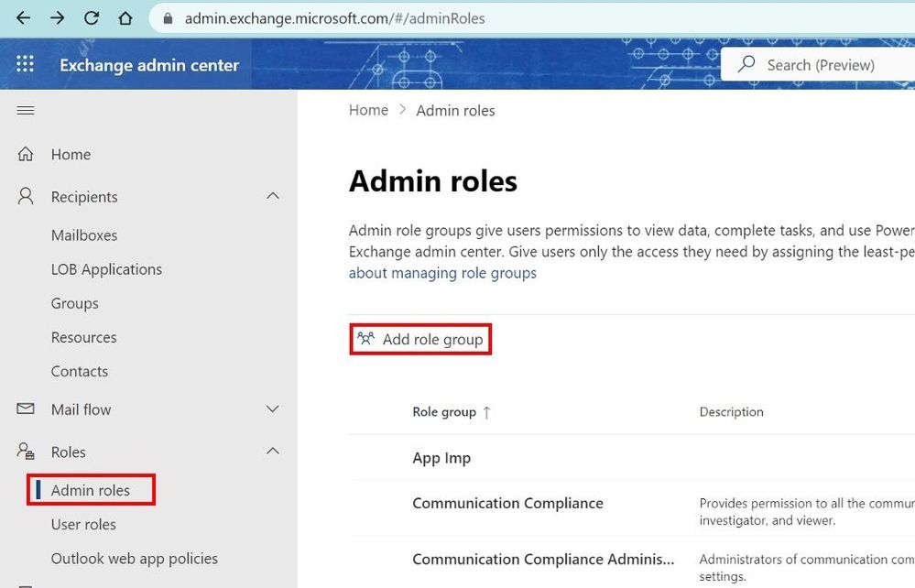Click the Roles person-lock icon

(25, 451)
